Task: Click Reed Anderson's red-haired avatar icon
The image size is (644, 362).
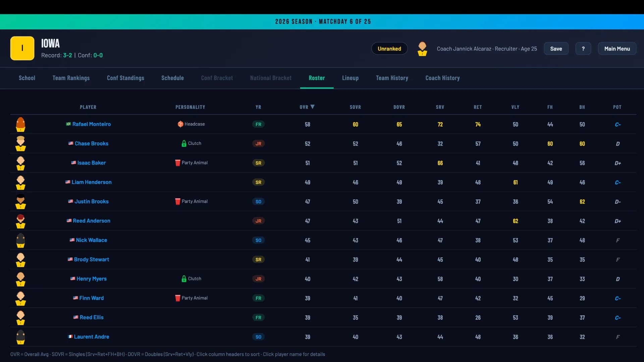Action: (x=20, y=221)
